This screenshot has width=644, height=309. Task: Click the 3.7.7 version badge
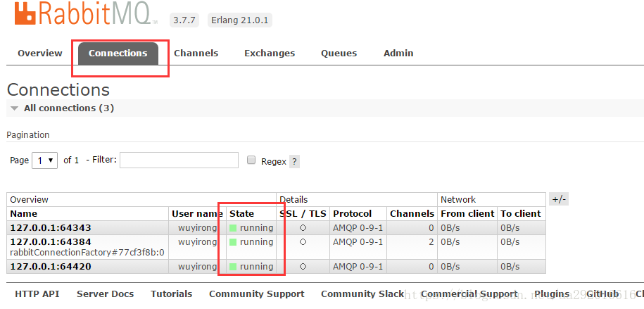pos(184,20)
